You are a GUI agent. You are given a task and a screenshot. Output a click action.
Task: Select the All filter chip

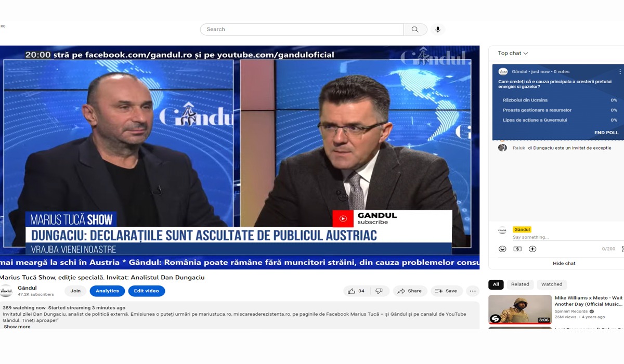496,284
